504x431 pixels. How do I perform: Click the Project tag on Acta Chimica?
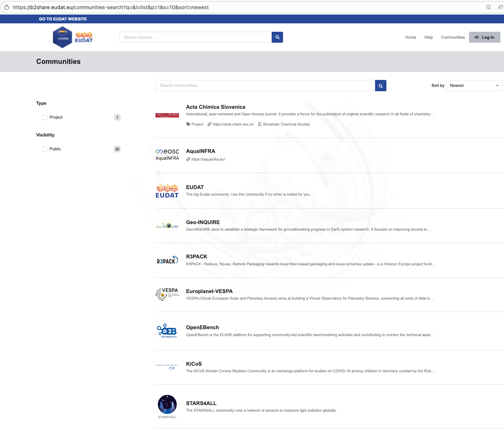[197, 124]
